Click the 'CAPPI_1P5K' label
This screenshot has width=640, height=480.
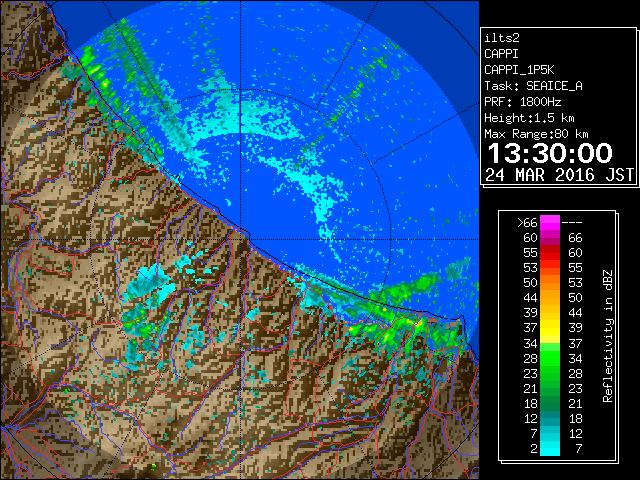519,70
